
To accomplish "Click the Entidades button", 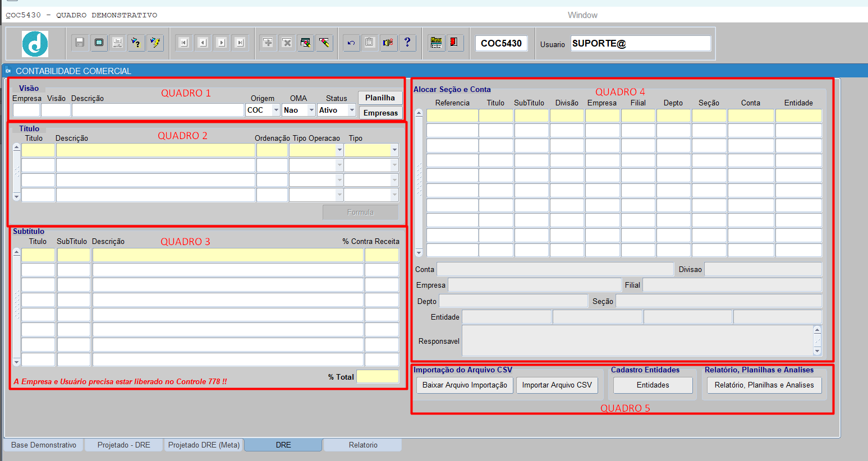I will click(x=653, y=385).
